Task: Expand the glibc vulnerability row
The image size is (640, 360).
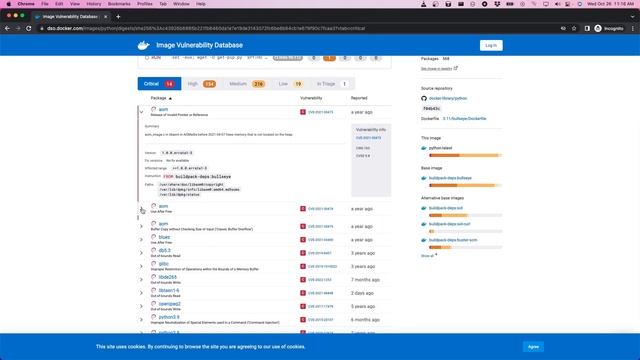Action: click(x=142, y=267)
